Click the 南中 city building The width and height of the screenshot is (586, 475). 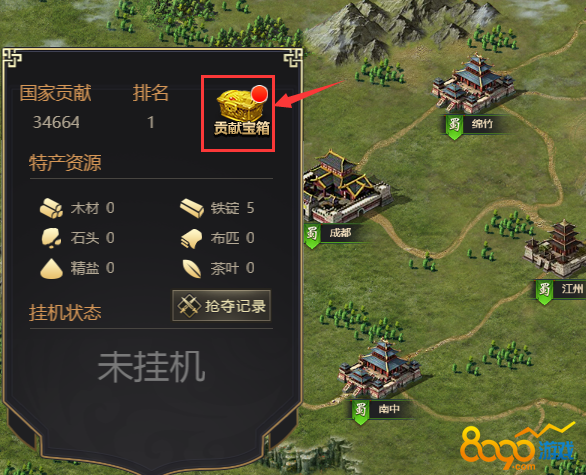[x=379, y=369]
